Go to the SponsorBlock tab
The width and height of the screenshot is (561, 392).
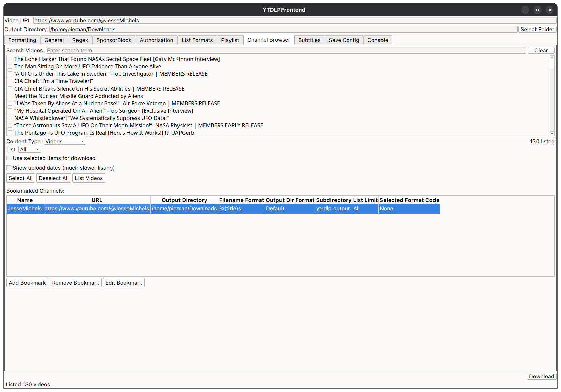[x=114, y=40]
